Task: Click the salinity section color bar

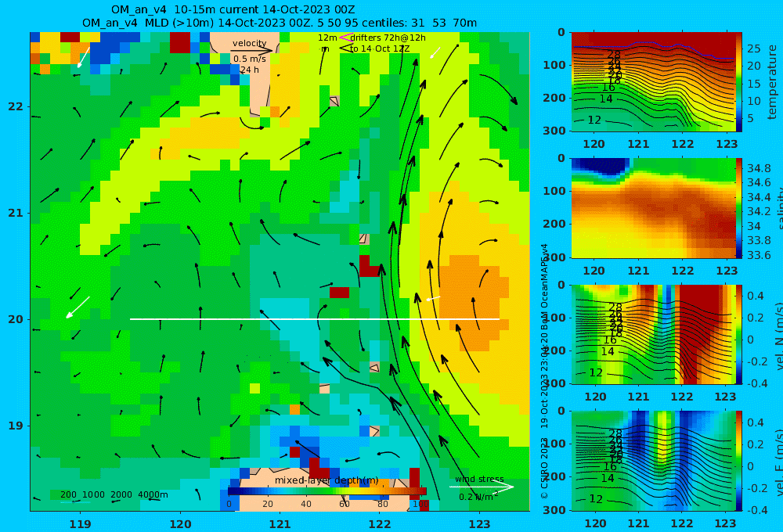Action: [x=738, y=208]
